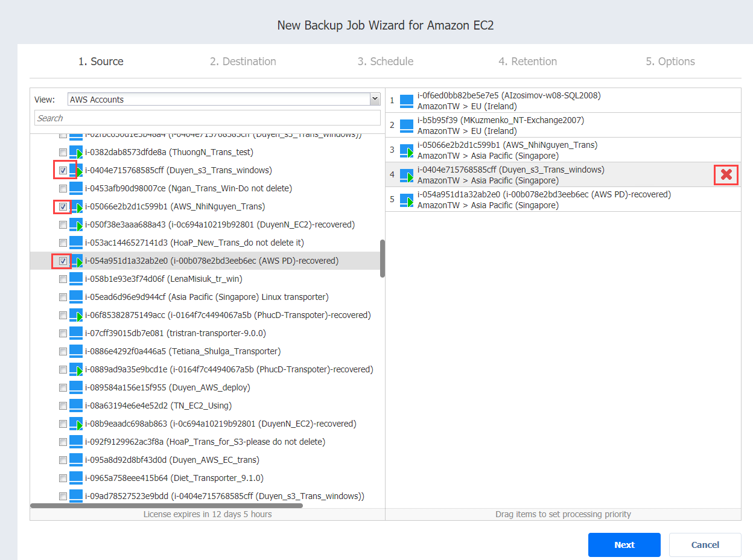Click the instance icon for LenaMisiuk_tr_win
This screenshot has width=753, height=560.
(x=76, y=279)
